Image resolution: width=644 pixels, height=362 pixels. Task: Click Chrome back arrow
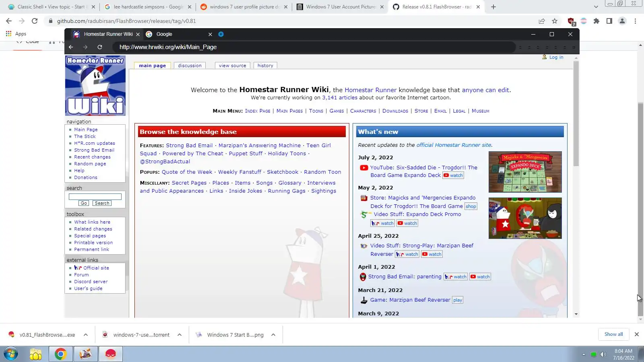(9, 21)
